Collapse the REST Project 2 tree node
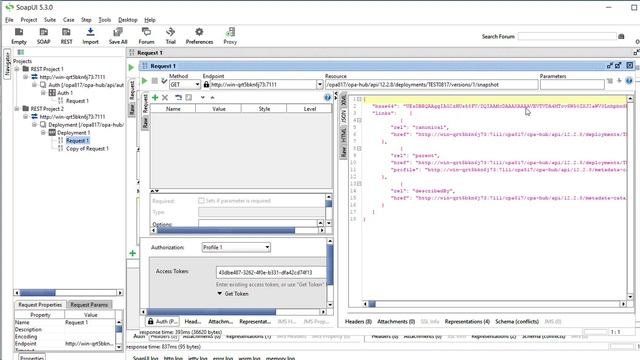The height and width of the screenshot is (360, 640). (17, 109)
